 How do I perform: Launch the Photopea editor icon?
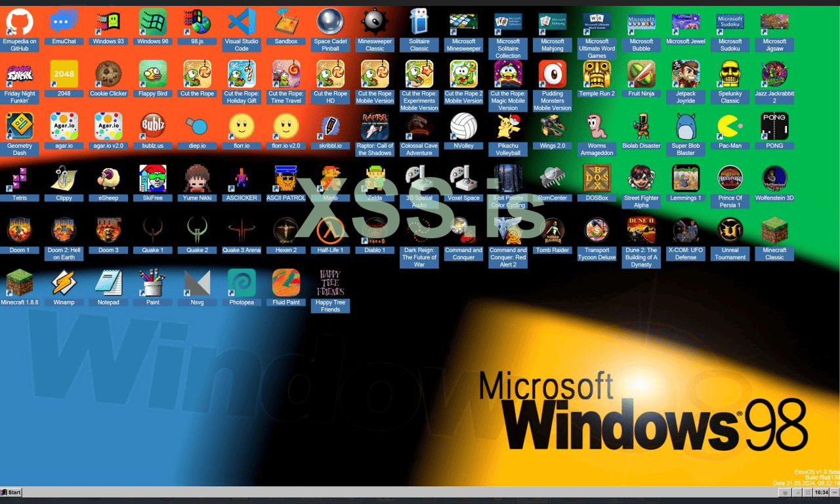pos(241,283)
